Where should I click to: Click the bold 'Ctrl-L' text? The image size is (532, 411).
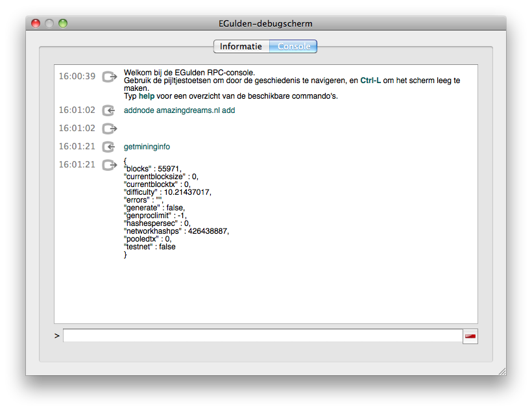click(x=370, y=81)
